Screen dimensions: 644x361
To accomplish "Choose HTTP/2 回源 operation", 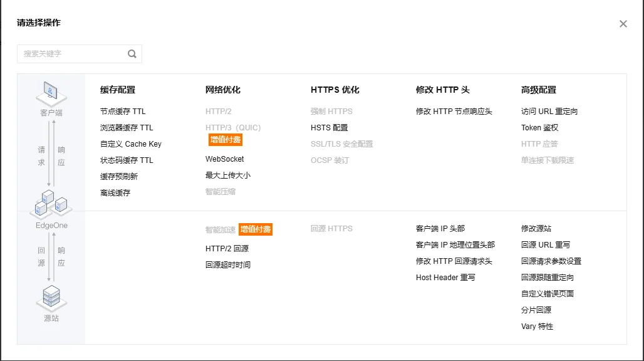I will click(x=227, y=249).
